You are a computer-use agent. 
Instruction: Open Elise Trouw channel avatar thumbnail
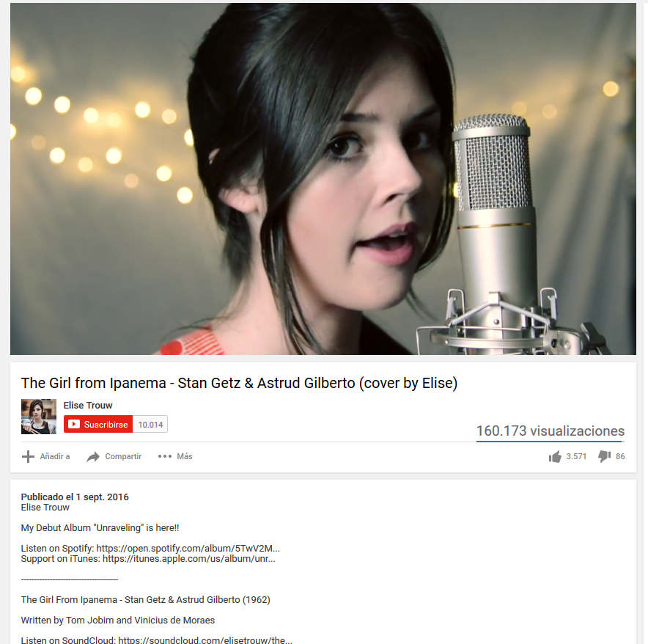tap(39, 417)
